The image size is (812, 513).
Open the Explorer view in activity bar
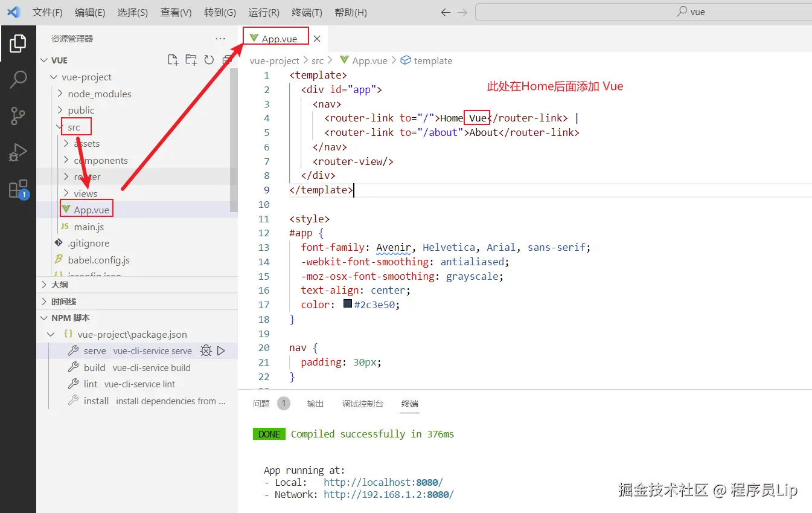18,44
